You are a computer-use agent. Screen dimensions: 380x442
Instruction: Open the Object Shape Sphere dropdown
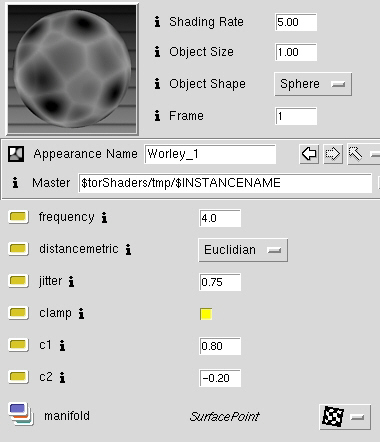pos(313,84)
